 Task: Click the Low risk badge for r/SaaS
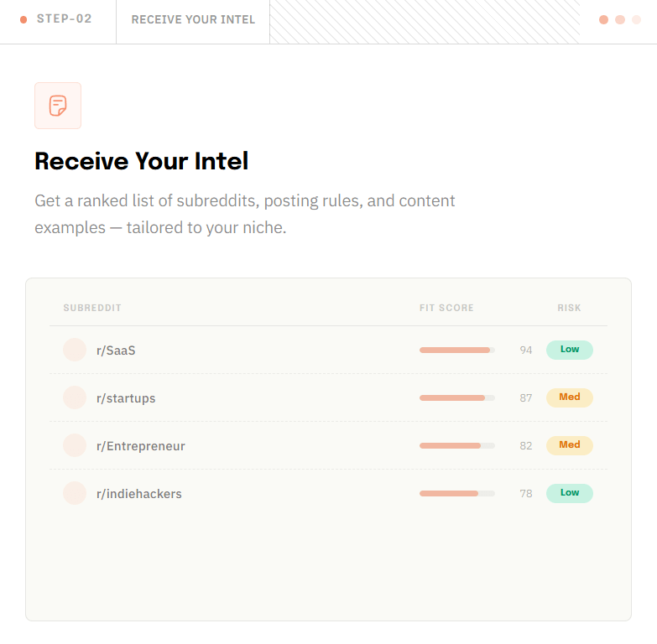click(x=570, y=350)
